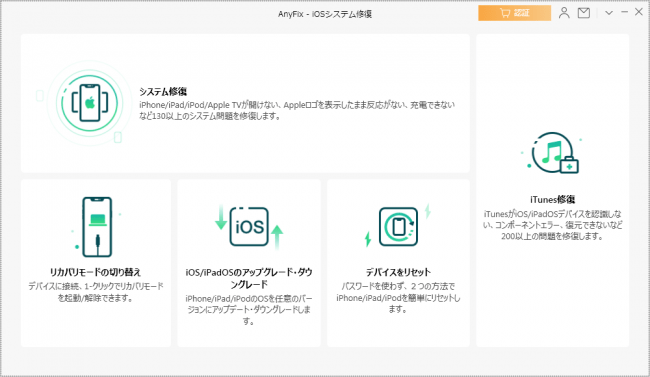Click the 1-クリックでリカバリモード description
Screen dimensions: 650x377
[x=96, y=292]
